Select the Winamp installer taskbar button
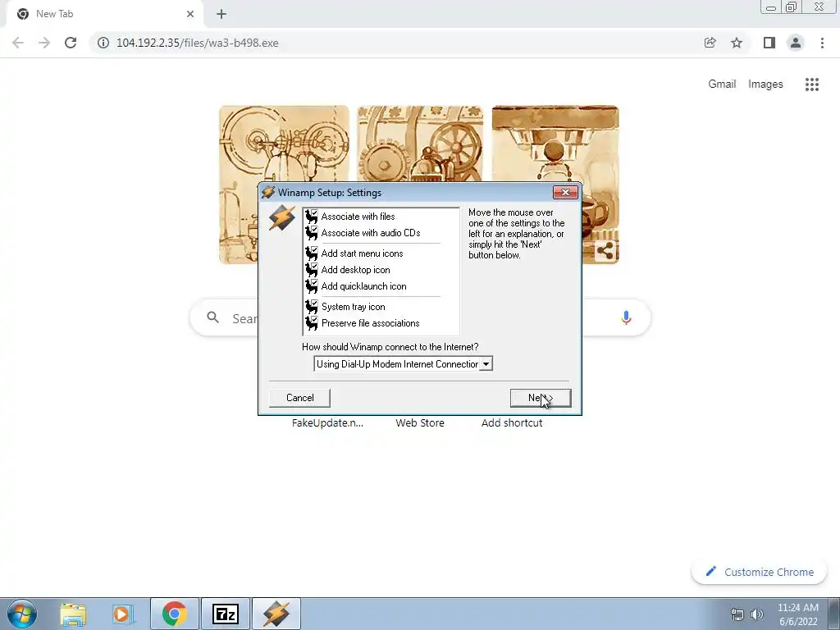This screenshot has width=840, height=630. pyautogui.click(x=276, y=614)
